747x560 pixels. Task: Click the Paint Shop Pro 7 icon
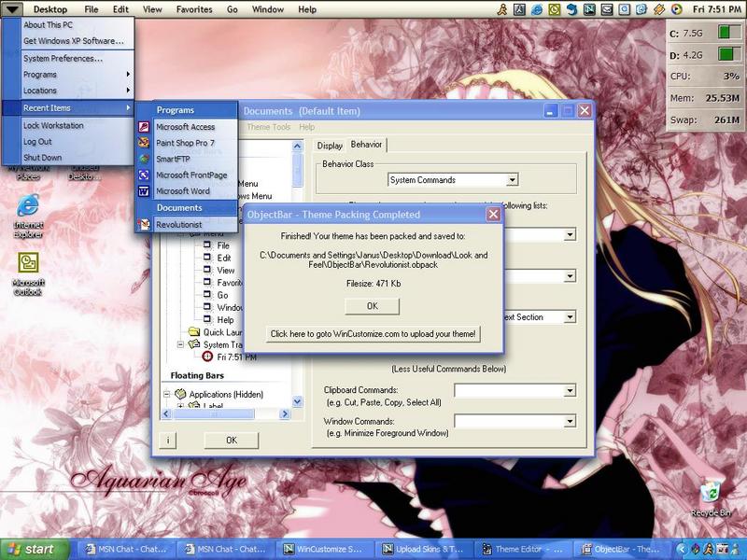[144, 143]
